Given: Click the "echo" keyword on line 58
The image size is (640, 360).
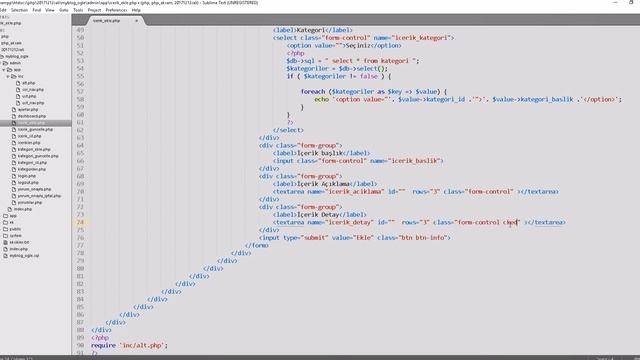Looking at the screenshot, I should click(x=322, y=99).
